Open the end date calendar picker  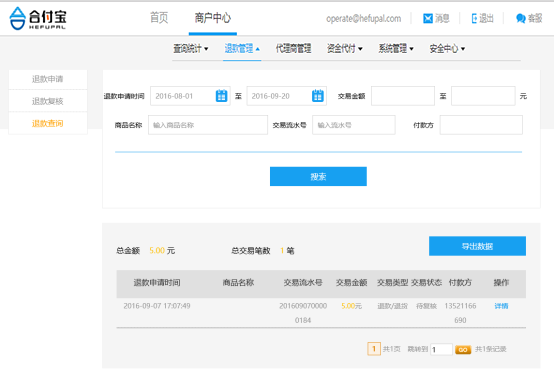pyautogui.click(x=318, y=96)
